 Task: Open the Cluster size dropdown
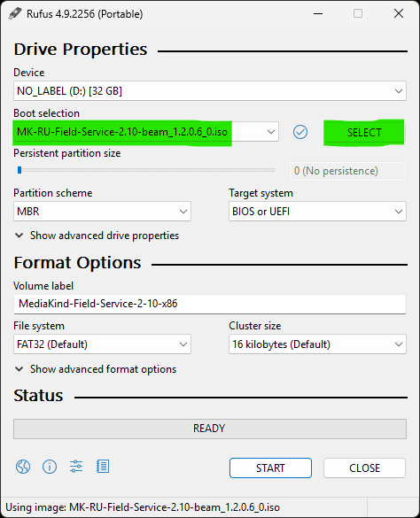(317, 344)
